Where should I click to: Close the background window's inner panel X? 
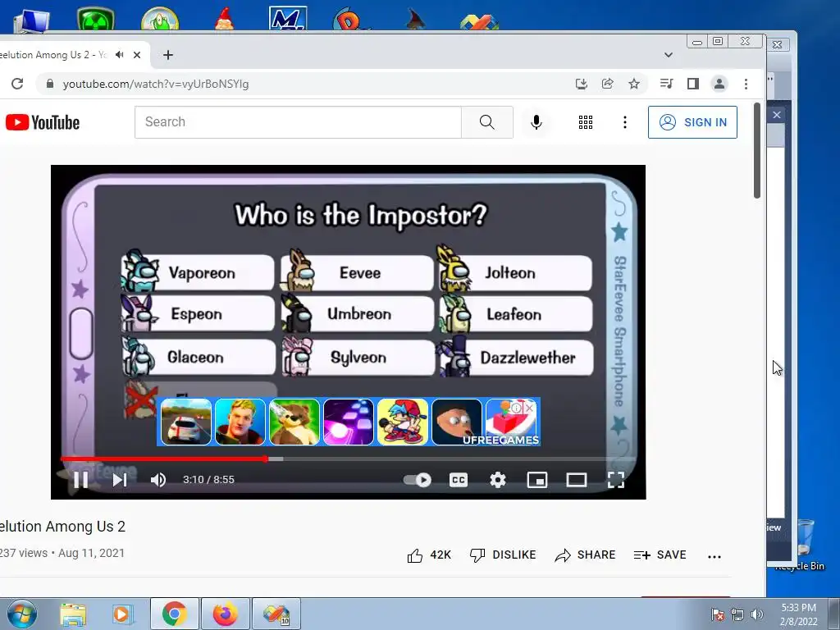[777, 115]
